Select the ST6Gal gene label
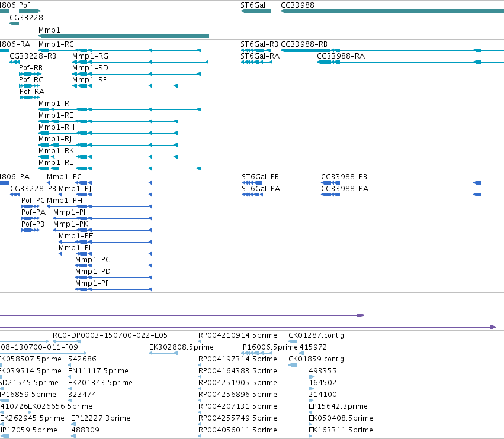The height and width of the screenshot is (439, 504). click(253, 5)
